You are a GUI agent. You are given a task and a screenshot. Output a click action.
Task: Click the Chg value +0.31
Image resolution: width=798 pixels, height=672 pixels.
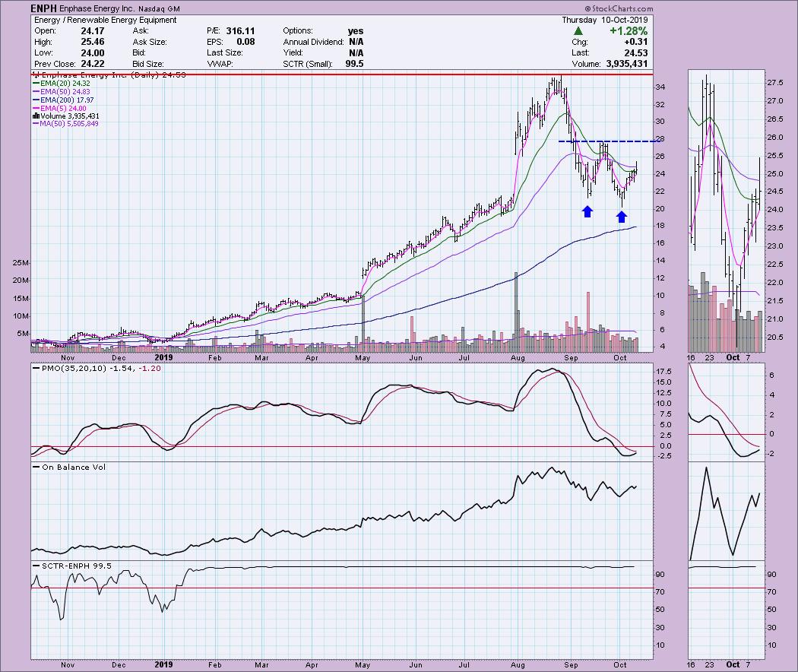[x=636, y=42]
